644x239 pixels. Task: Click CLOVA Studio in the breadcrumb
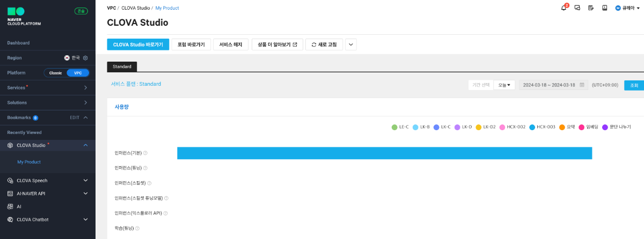135,8
